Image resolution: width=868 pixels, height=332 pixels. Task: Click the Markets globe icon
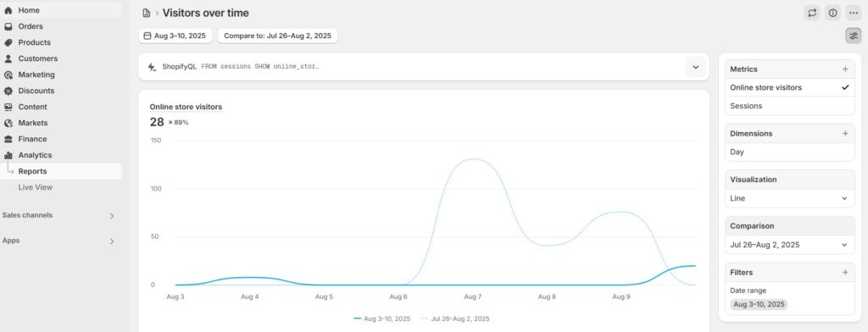click(x=8, y=123)
